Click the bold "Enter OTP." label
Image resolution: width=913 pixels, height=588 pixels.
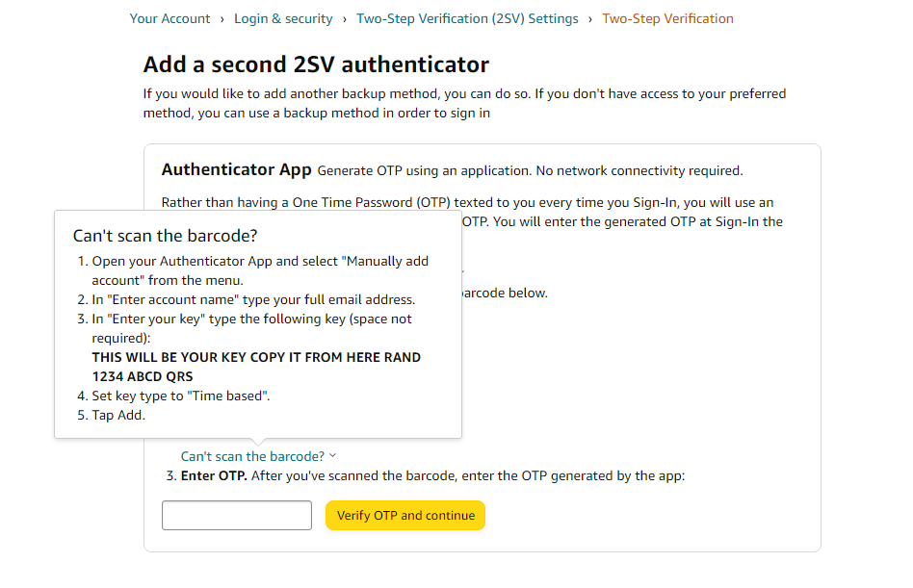click(x=214, y=475)
